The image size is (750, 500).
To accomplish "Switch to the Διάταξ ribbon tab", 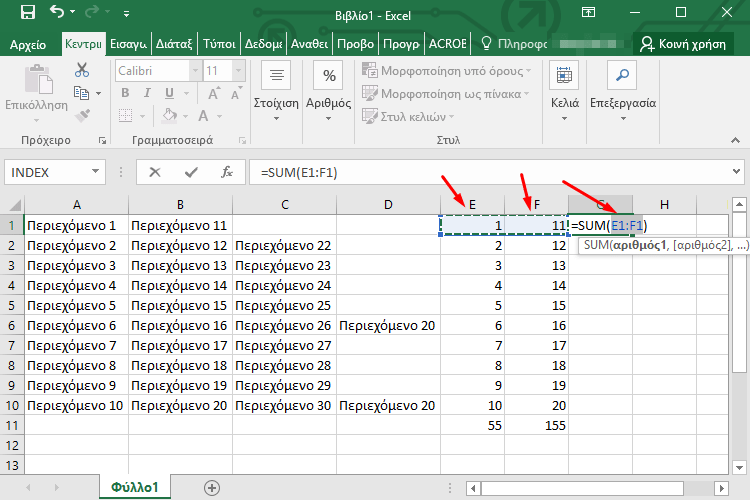I will pyautogui.click(x=174, y=44).
